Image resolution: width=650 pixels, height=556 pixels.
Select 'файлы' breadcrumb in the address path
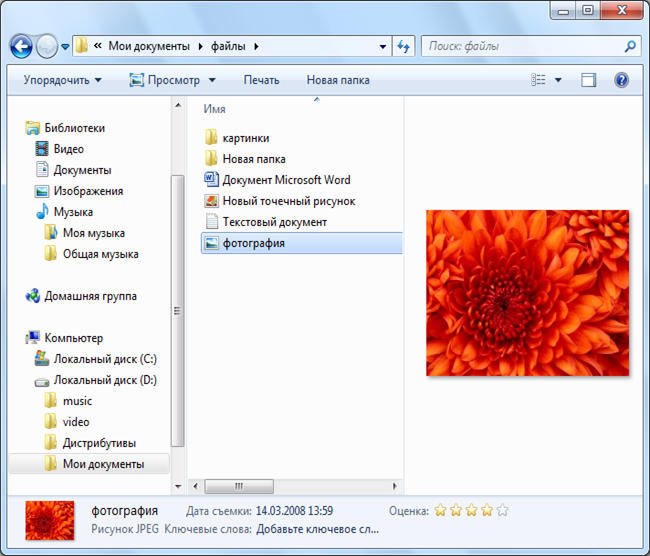(x=228, y=46)
